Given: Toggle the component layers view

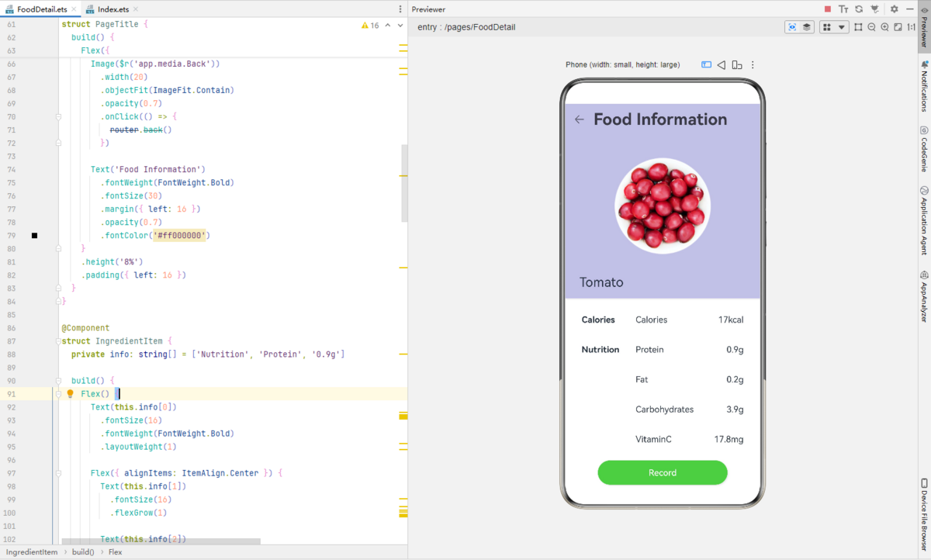Looking at the screenshot, I should (x=807, y=27).
